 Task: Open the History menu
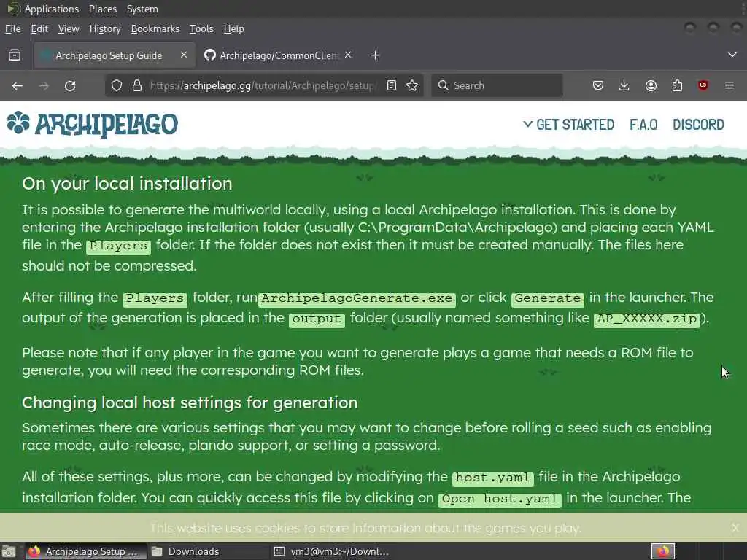pyautogui.click(x=105, y=29)
